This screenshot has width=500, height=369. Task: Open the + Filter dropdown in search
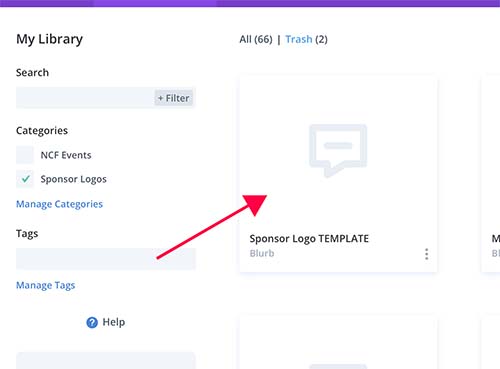(174, 98)
